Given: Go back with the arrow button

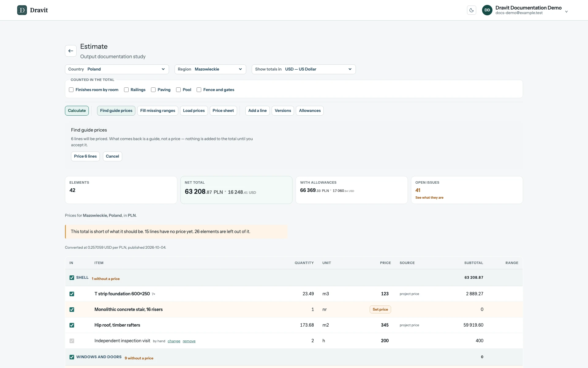Looking at the screenshot, I should [x=71, y=51].
